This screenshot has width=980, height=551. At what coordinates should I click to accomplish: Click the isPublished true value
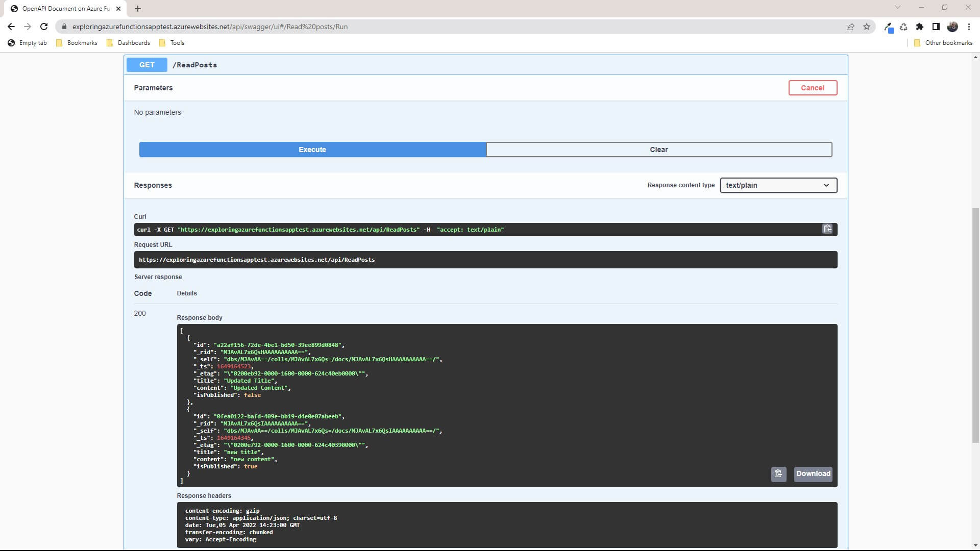251,466
